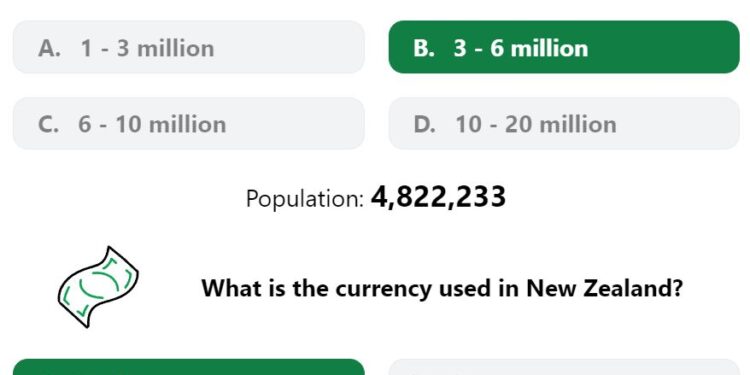This screenshot has height=375, width=750.
Task: Choose the green B. 3 - 6 million option
Action: pos(564,47)
